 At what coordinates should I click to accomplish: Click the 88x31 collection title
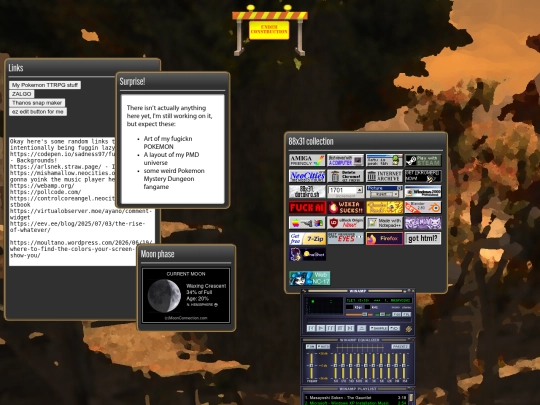point(311,141)
